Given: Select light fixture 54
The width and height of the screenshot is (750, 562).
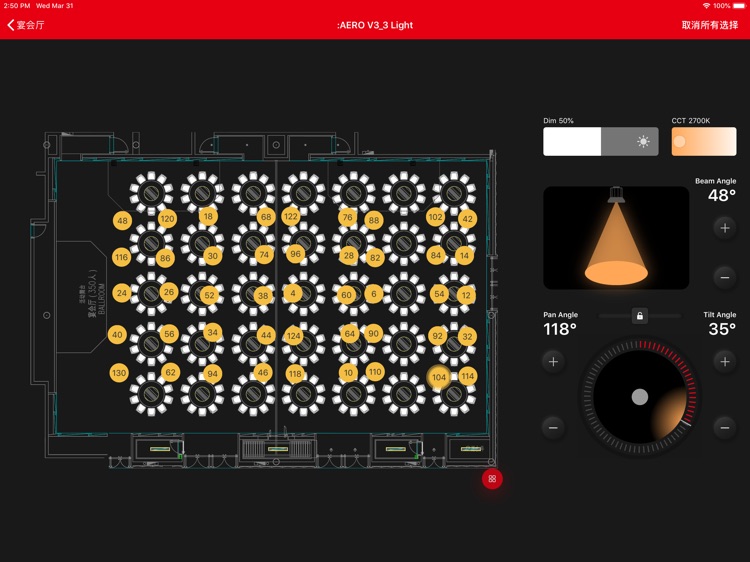Looking at the screenshot, I should click(x=439, y=294).
